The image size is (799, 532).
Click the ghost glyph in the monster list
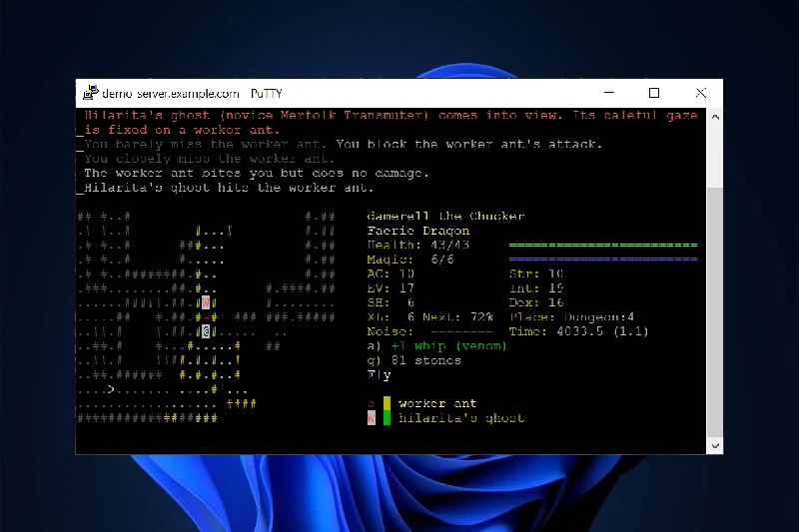coord(373,418)
